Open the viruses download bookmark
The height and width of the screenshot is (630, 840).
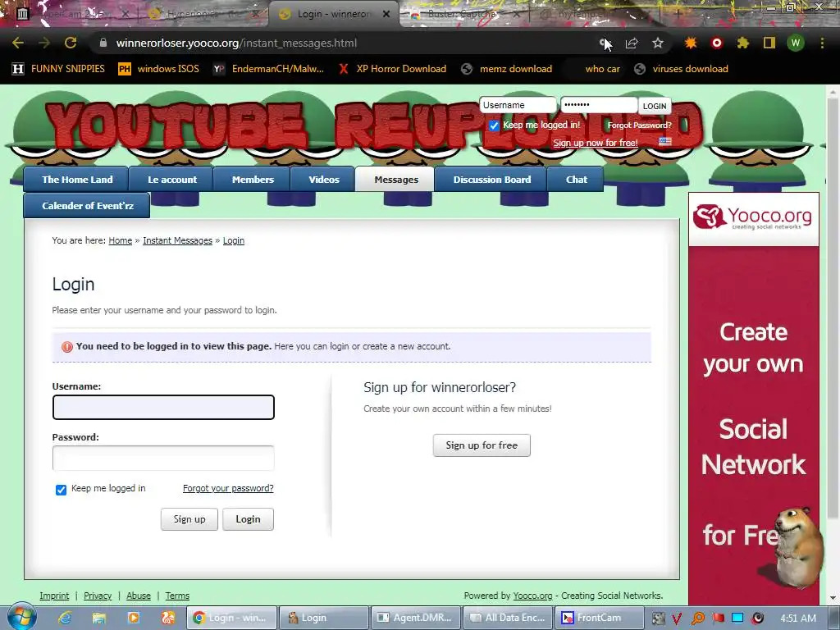[681, 69]
